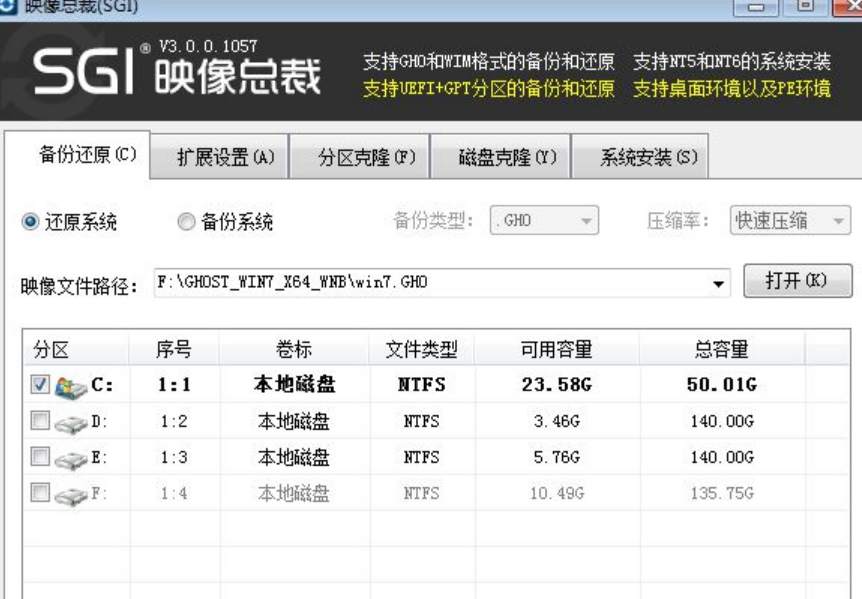
Task: Click the SGI logo in the banner
Action: (x=84, y=70)
